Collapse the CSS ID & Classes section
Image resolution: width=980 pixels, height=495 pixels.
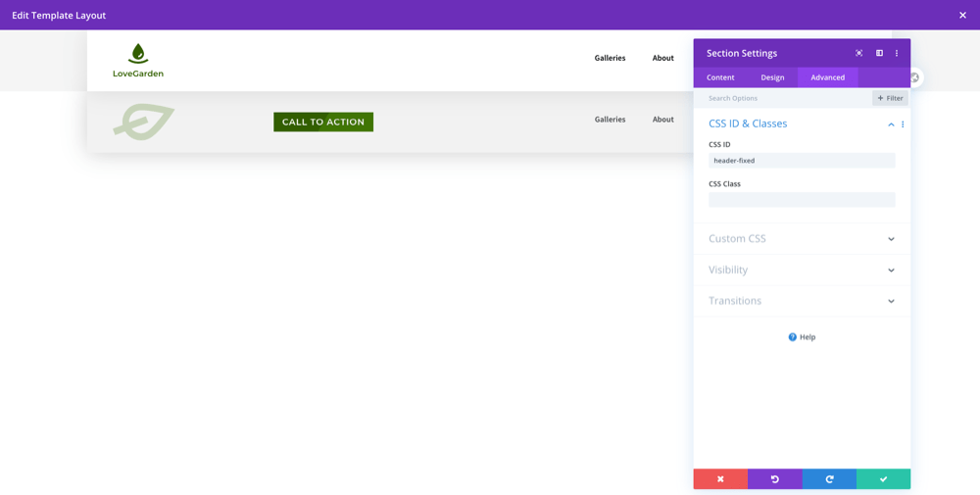pos(891,124)
